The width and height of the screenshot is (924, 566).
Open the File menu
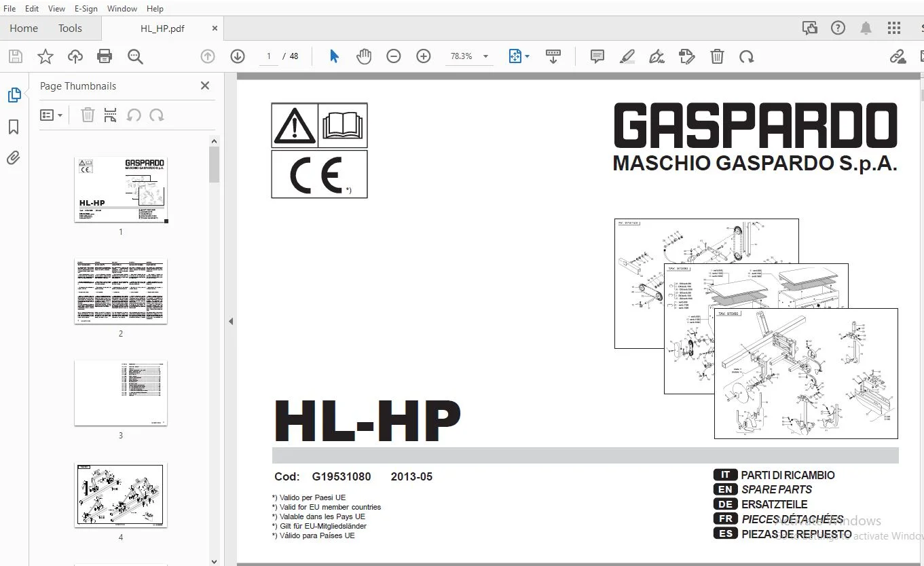pos(10,9)
